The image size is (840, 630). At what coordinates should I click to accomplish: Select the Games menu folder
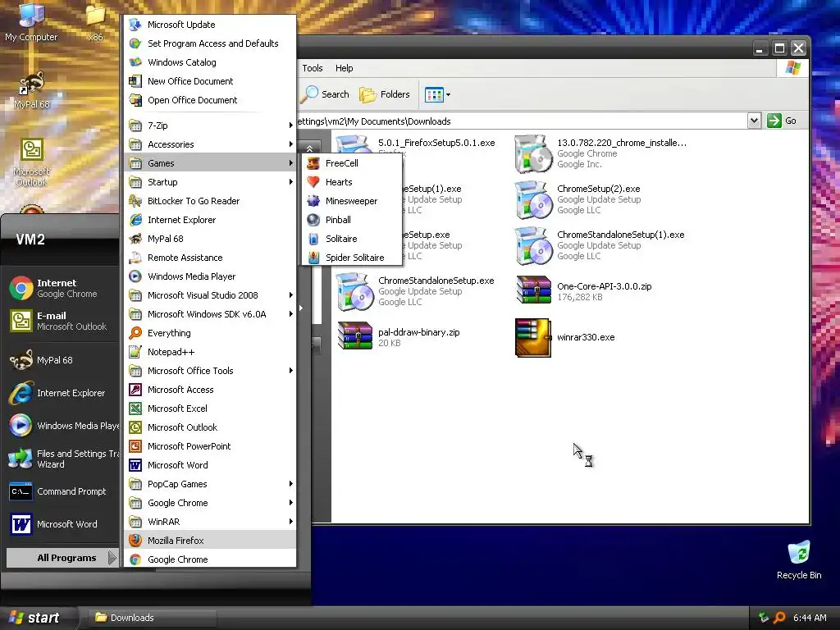point(210,163)
